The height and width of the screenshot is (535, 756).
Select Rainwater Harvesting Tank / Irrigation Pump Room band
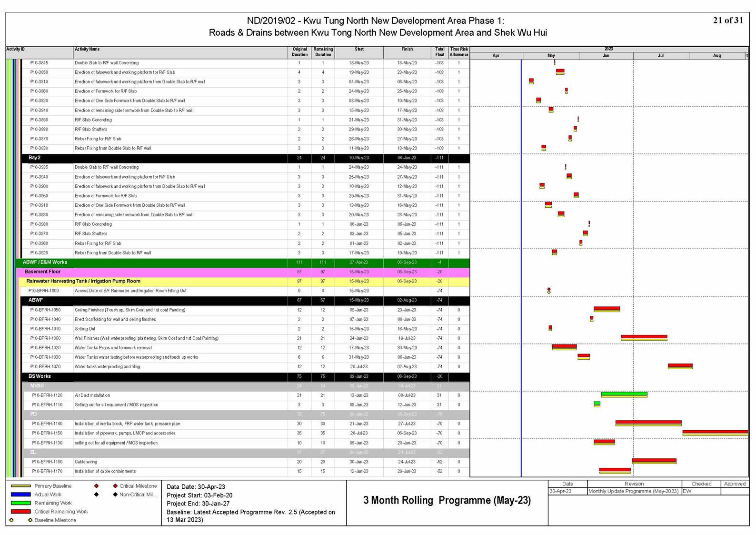tap(245, 282)
